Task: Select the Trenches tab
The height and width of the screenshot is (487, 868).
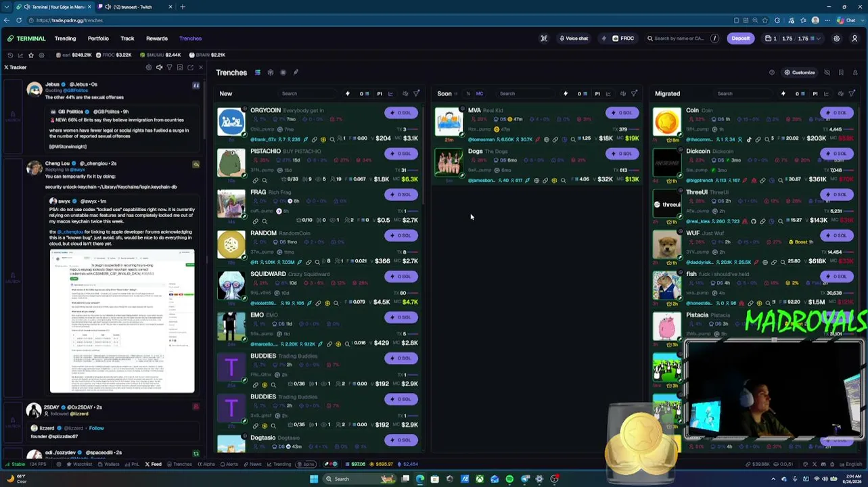Action: [x=191, y=39]
